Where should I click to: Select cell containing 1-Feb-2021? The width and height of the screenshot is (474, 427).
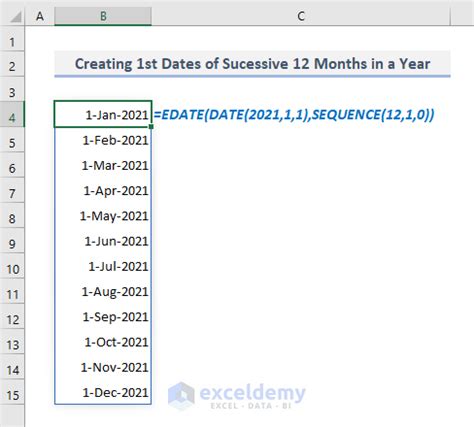(103, 140)
